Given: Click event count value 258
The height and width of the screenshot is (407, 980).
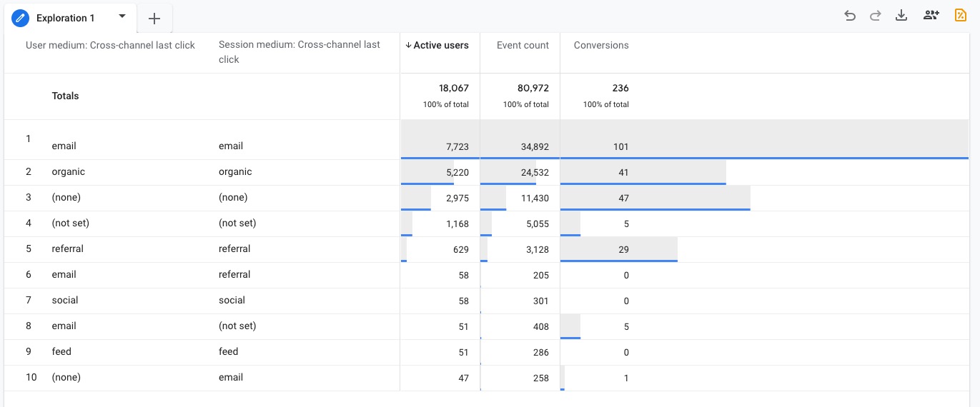Looking at the screenshot, I should click(x=541, y=378).
